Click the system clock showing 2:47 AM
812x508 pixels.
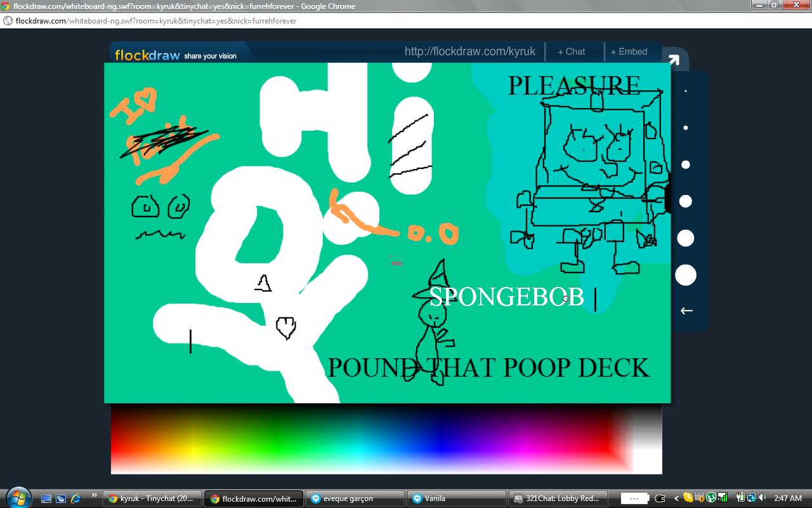pos(788,498)
